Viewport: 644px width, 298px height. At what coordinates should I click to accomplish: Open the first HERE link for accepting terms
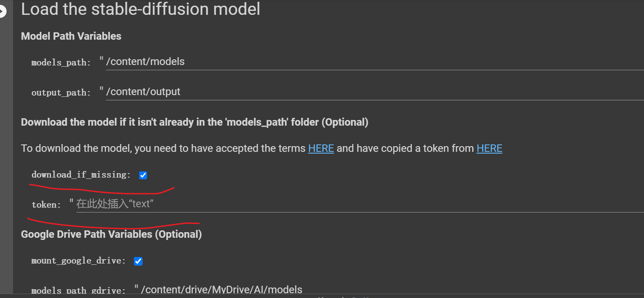pyautogui.click(x=321, y=148)
